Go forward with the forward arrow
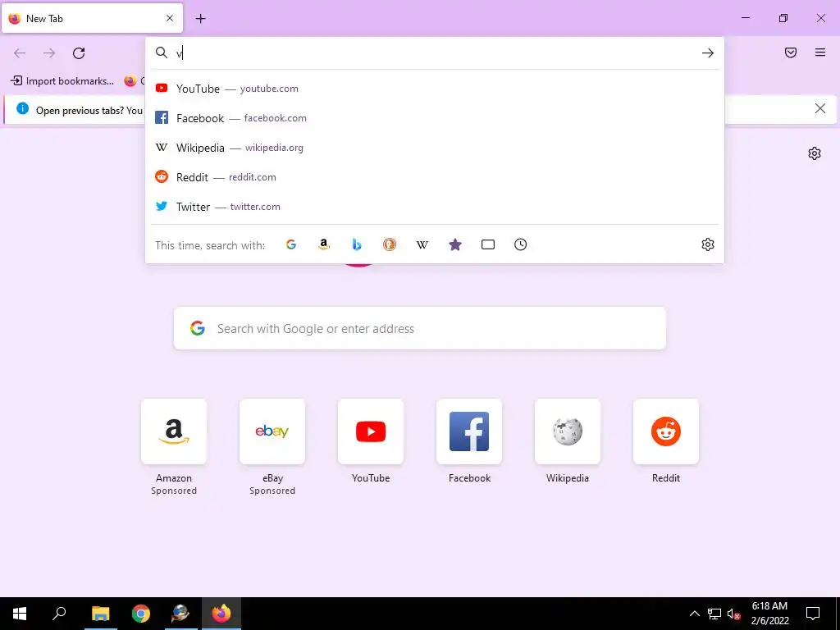Viewport: 840px width, 630px height. coord(49,53)
